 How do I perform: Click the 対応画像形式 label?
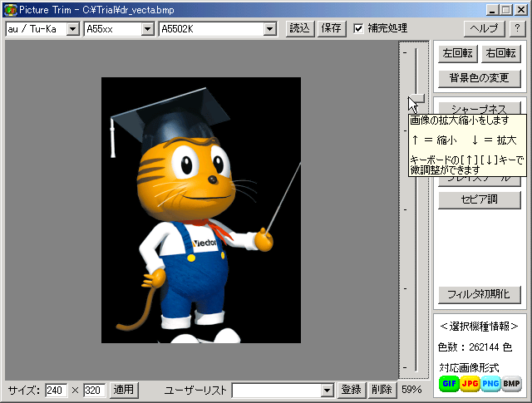tap(469, 368)
